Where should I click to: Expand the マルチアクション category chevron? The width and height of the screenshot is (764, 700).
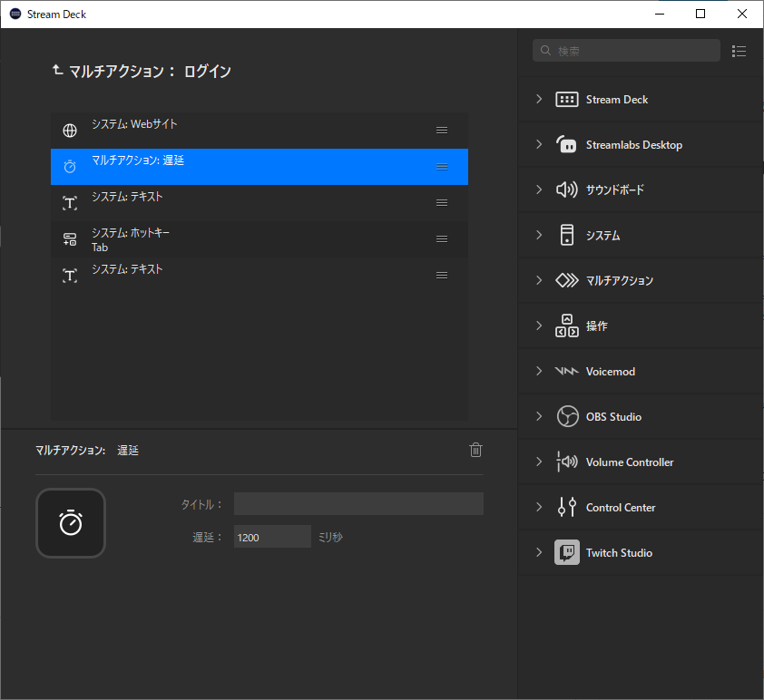[x=539, y=280]
